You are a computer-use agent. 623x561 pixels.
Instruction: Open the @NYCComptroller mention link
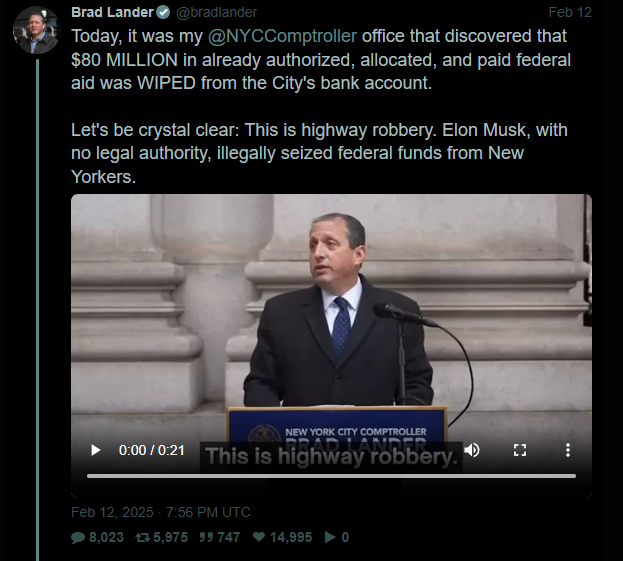282,36
